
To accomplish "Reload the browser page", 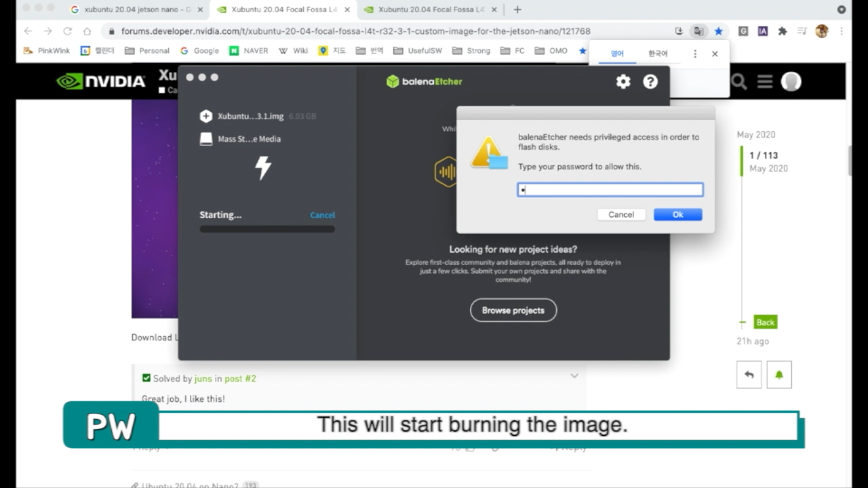I will (67, 31).
